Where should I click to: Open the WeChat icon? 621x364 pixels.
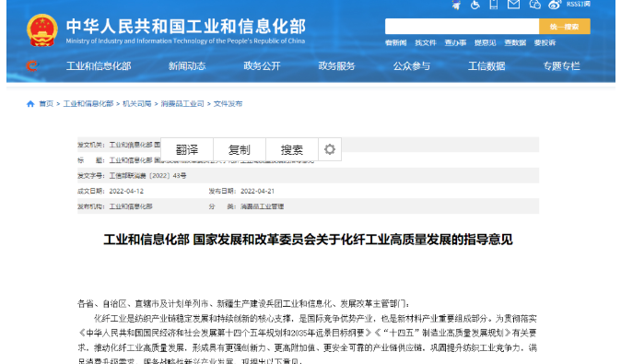[x=534, y=5]
